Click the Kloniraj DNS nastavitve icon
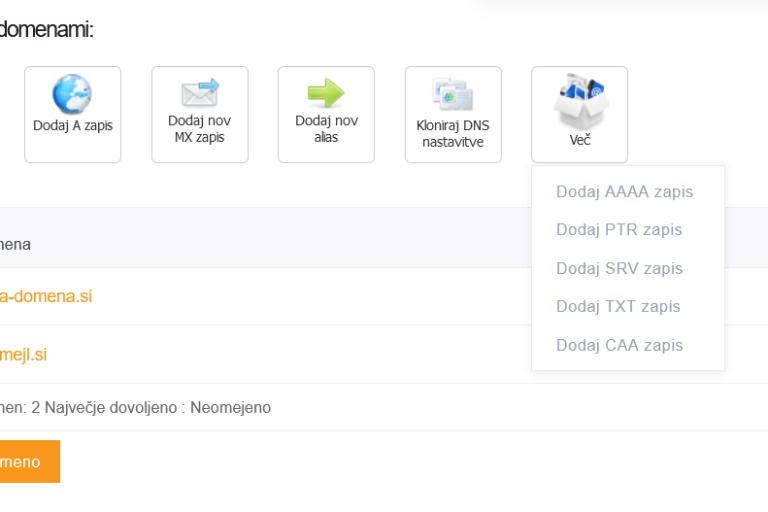This screenshot has width=768, height=512. point(453,94)
